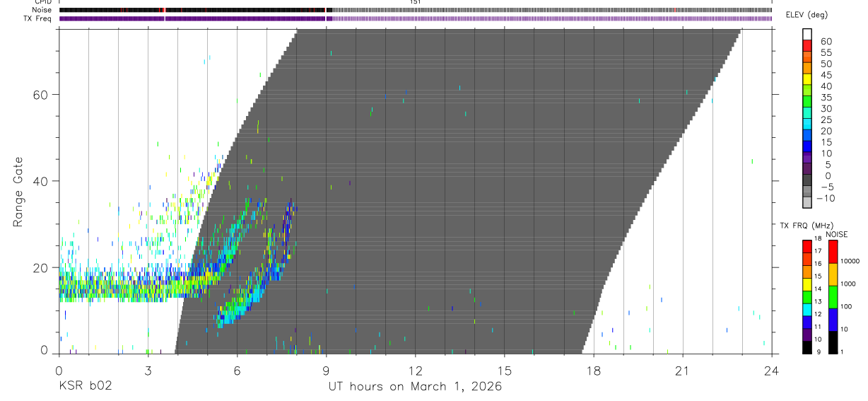Select the dark gray segment beside ELEV label 0
The width and height of the screenshot is (868, 401).
807,180
